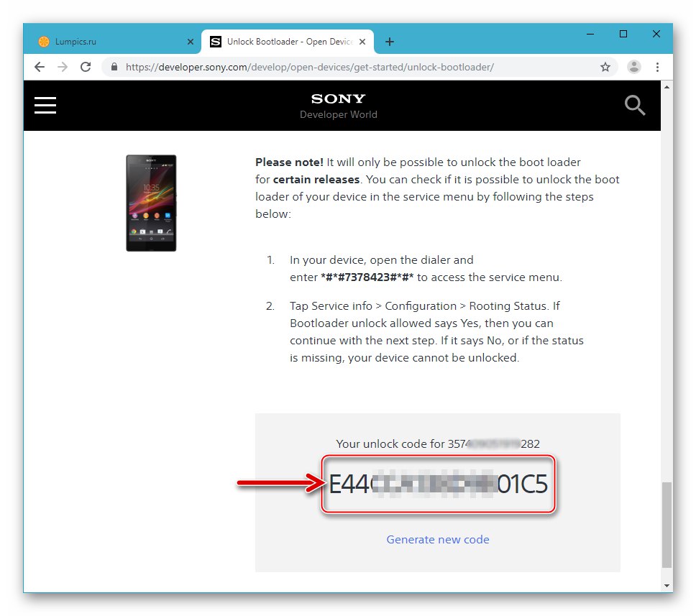Click the back navigation arrow

click(x=40, y=66)
